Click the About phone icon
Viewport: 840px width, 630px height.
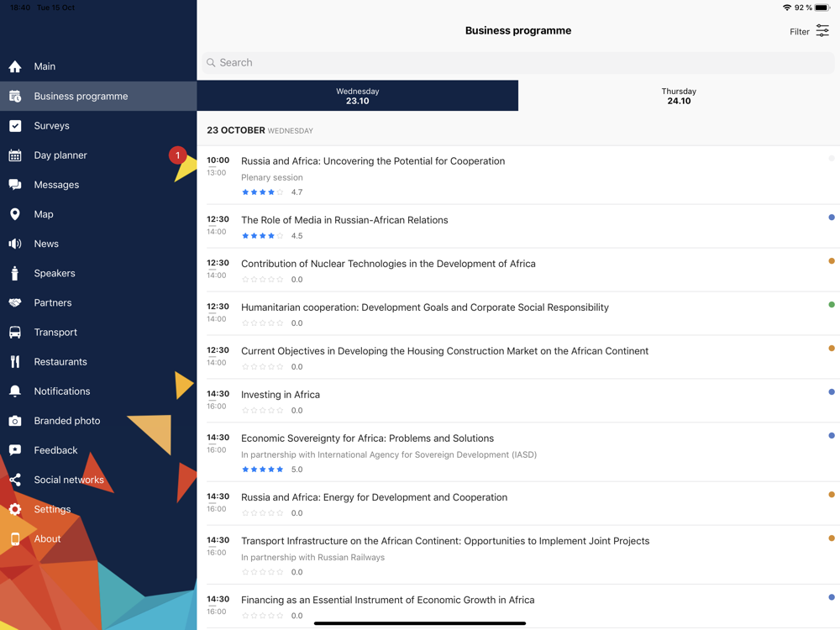[x=15, y=539]
